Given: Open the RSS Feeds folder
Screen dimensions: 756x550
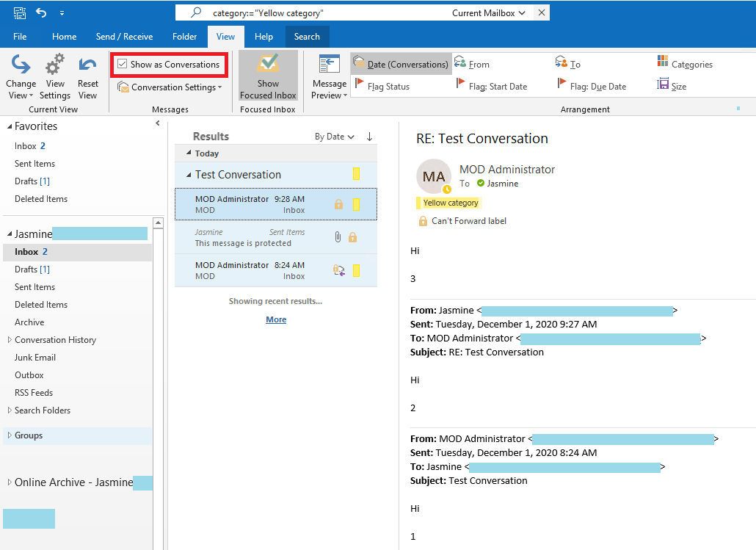Looking at the screenshot, I should [x=34, y=393].
